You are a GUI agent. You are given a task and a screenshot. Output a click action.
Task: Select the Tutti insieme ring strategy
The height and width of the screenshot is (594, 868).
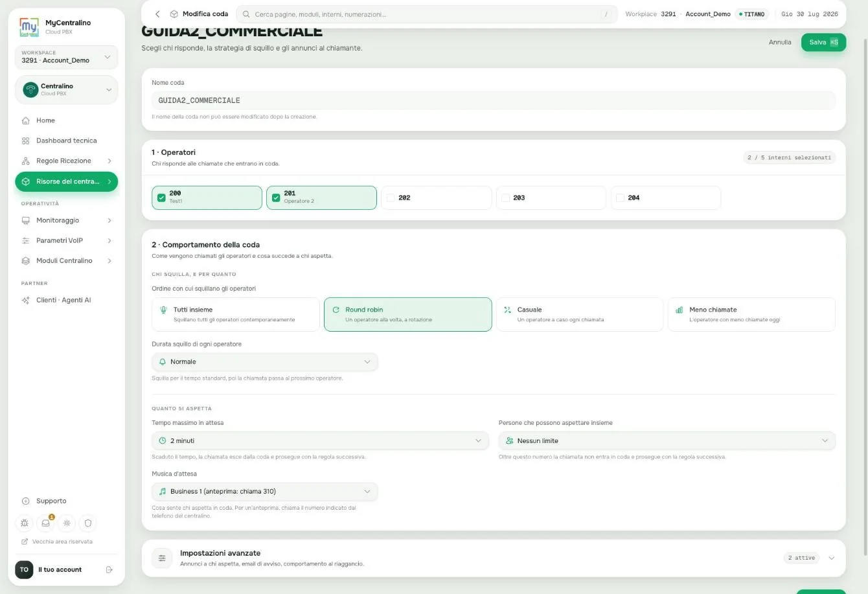(x=236, y=314)
